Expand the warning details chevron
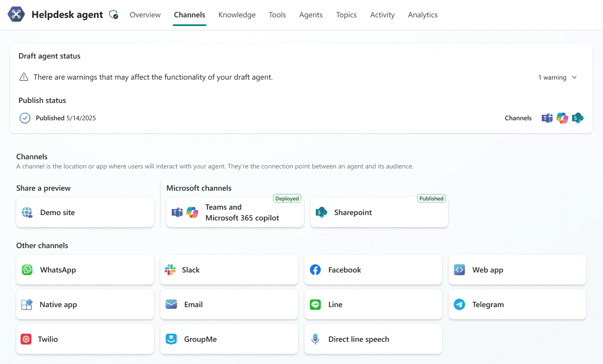The image size is (603, 364). click(574, 77)
